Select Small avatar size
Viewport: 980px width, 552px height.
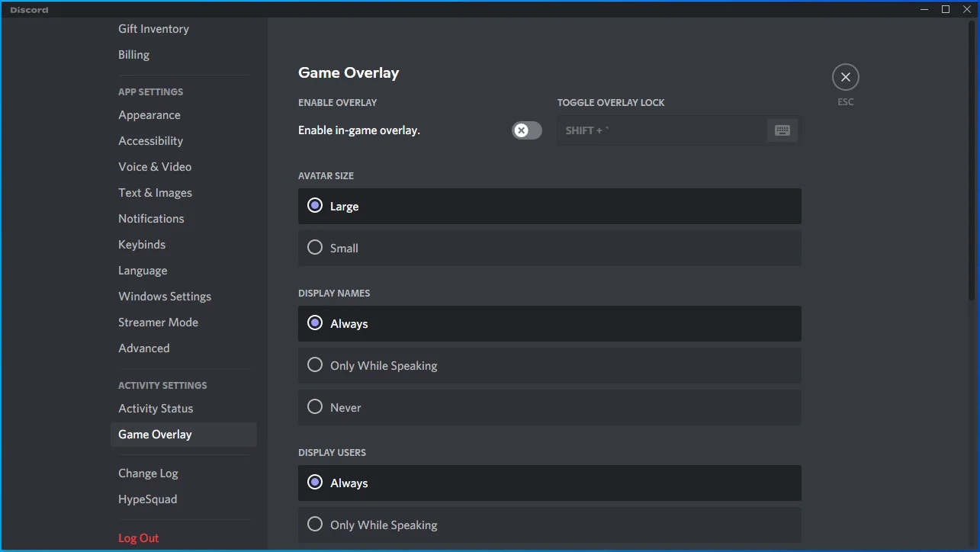tap(549, 248)
